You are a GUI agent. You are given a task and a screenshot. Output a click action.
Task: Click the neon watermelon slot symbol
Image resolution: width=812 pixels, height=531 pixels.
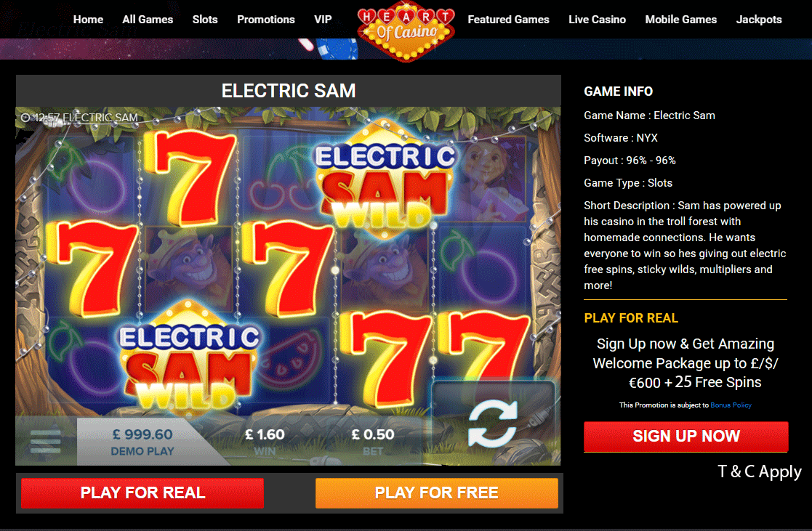tap(289, 360)
